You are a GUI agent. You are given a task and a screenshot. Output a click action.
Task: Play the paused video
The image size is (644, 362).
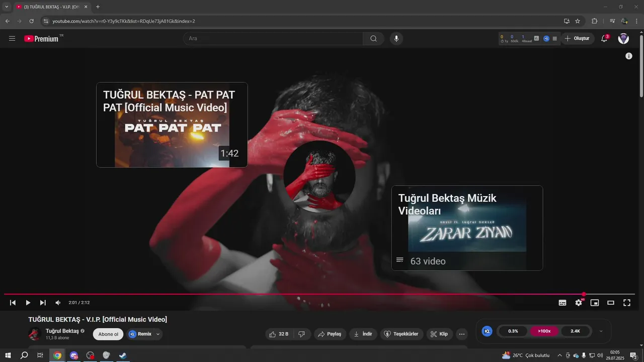(x=28, y=303)
